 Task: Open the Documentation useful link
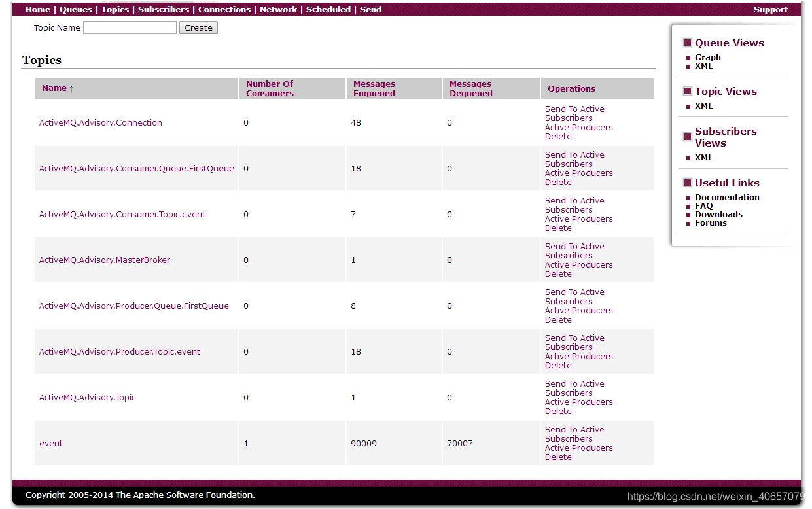(x=727, y=198)
